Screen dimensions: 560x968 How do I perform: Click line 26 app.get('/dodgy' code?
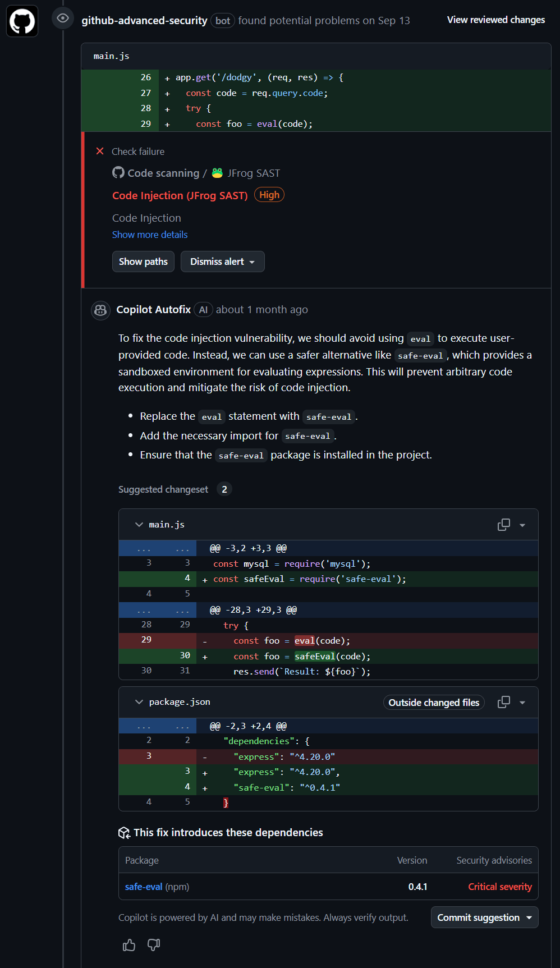(260, 77)
